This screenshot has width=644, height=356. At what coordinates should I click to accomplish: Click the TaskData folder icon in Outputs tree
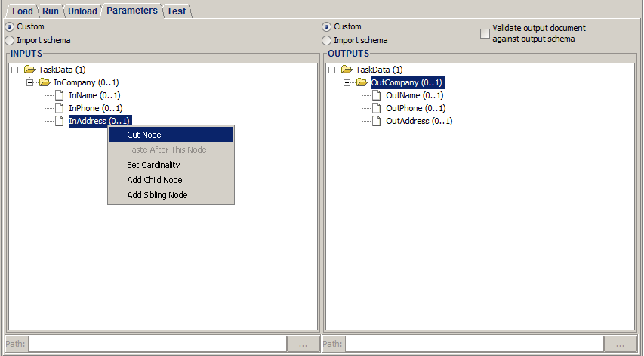[347, 70]
